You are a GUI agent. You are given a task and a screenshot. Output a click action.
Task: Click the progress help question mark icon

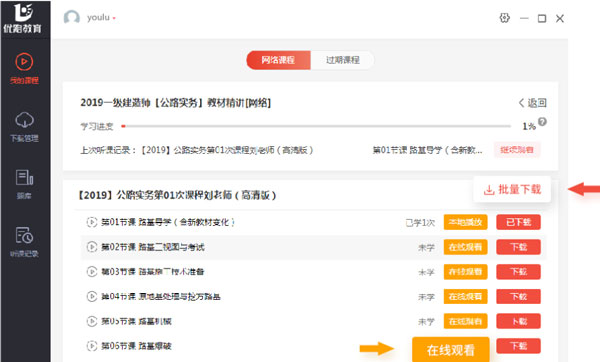coord(542,122)
